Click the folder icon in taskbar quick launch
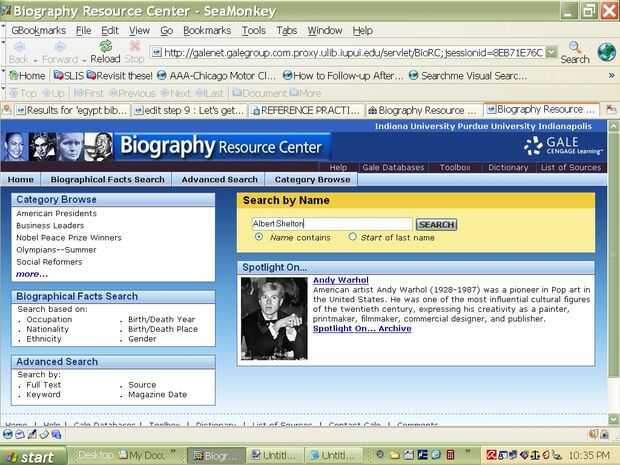This screenshot has width=620, height=465. 395,455
